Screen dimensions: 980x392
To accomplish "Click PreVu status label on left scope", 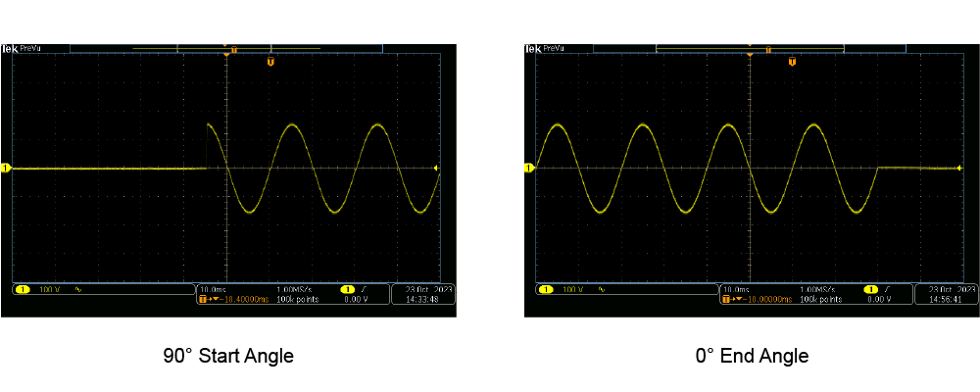I will click(x=29, y=48).
